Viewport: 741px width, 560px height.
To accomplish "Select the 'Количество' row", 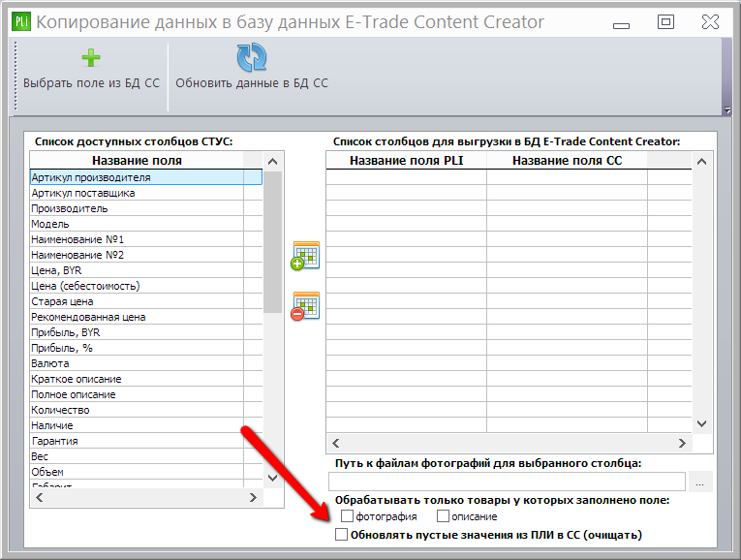I will (146, 410).
